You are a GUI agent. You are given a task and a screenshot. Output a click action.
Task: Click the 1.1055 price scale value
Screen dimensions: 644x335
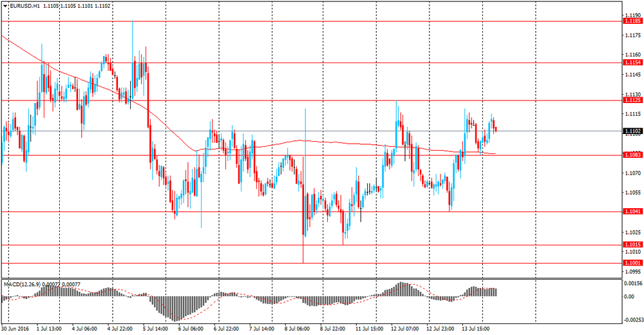pyautogui.click(x=632, y=193)
